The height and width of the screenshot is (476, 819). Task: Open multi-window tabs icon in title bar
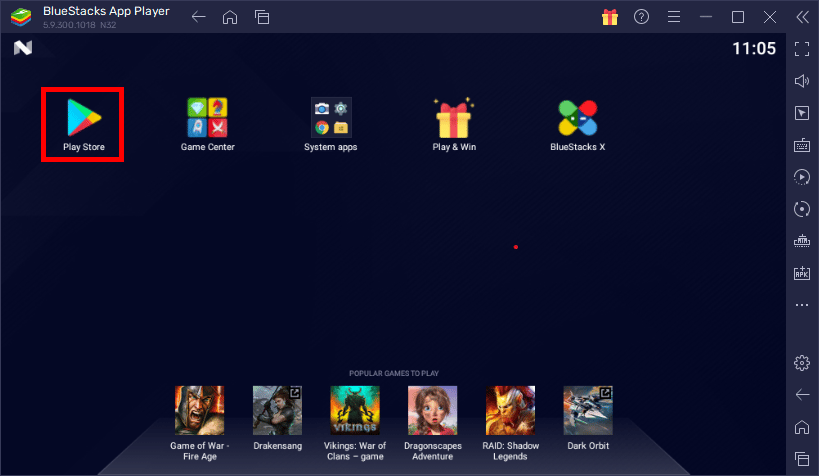click(262, 17)
